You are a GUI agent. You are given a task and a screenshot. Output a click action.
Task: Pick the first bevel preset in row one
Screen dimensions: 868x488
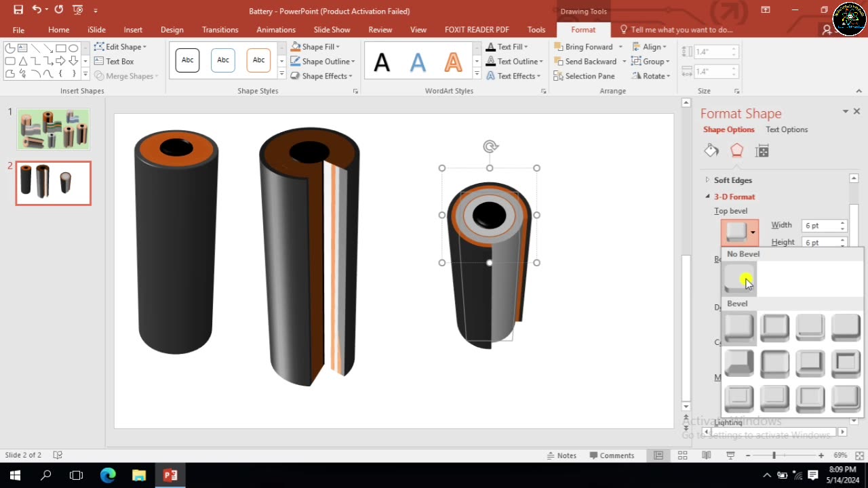tap(739, 327)
